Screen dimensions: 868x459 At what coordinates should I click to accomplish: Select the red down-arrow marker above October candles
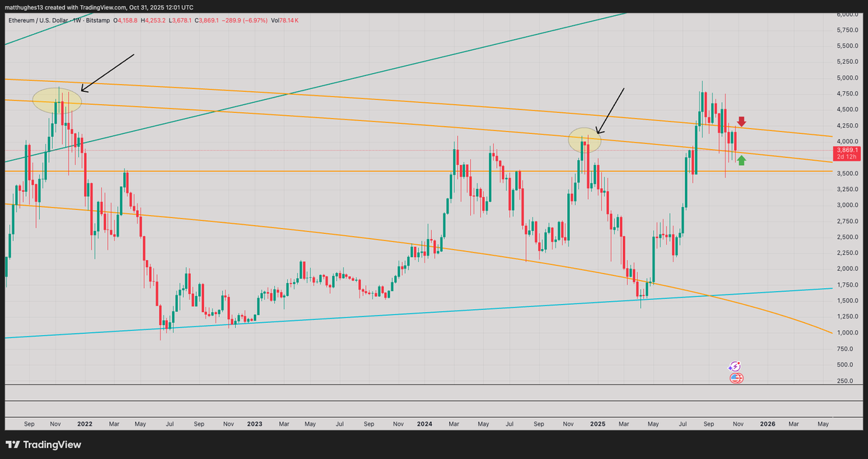click(742, 122)
